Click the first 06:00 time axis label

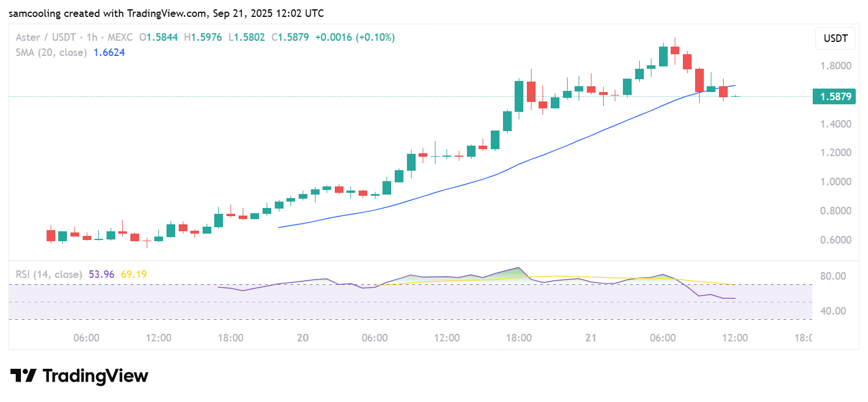tap(87, 338)
